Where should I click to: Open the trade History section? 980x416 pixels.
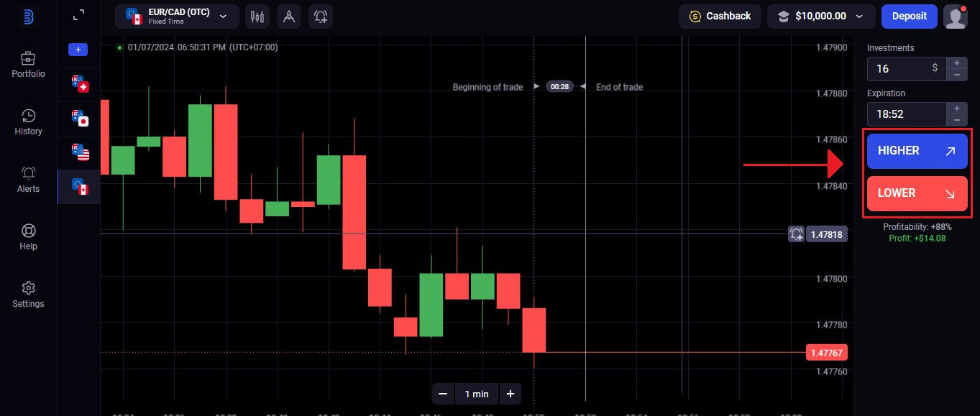(29, 122)
